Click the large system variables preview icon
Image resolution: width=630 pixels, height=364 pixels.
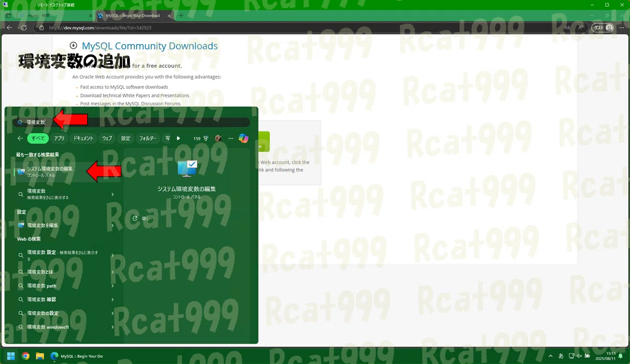coord(187,168)
